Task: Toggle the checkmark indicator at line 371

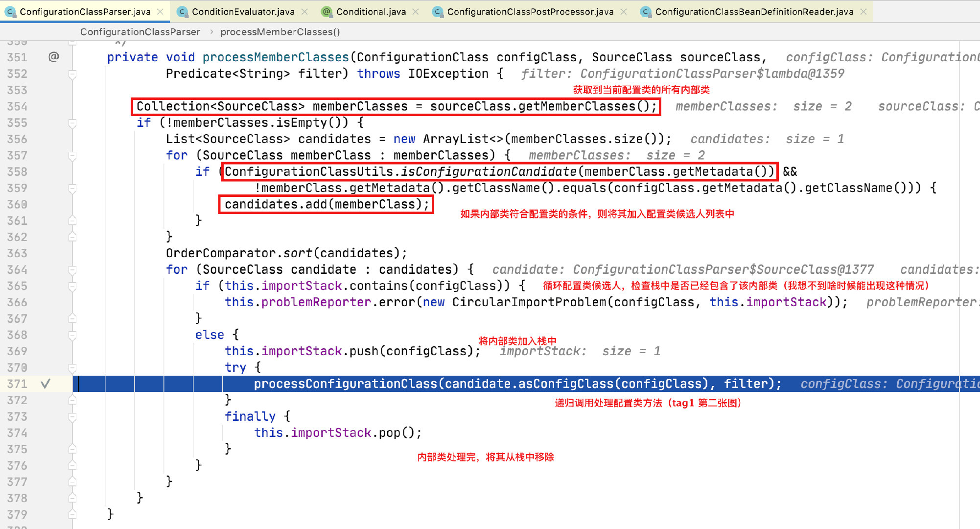Action: [46, 383]
